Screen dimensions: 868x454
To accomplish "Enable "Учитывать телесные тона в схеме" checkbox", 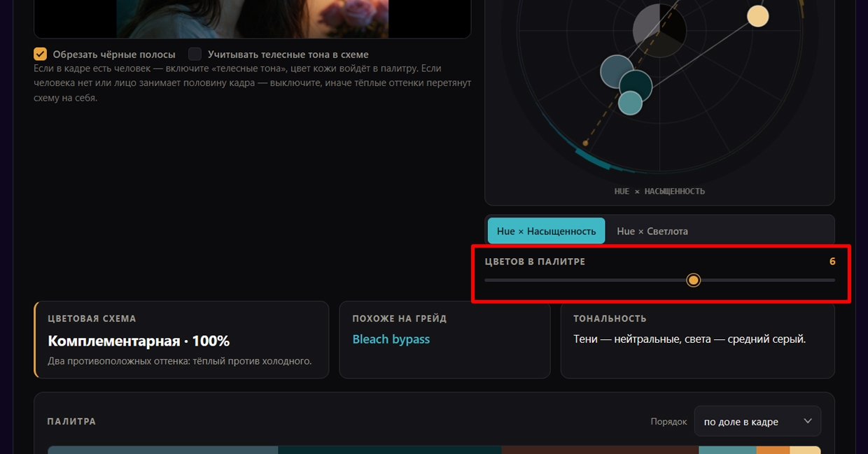I will click(195, 54).
